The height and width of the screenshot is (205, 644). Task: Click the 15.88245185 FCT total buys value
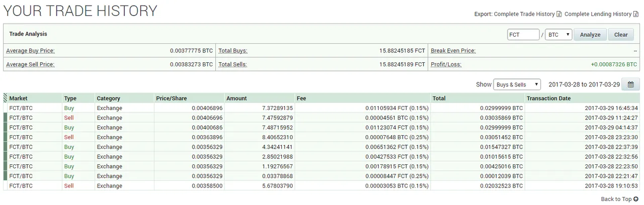(402, 51)
